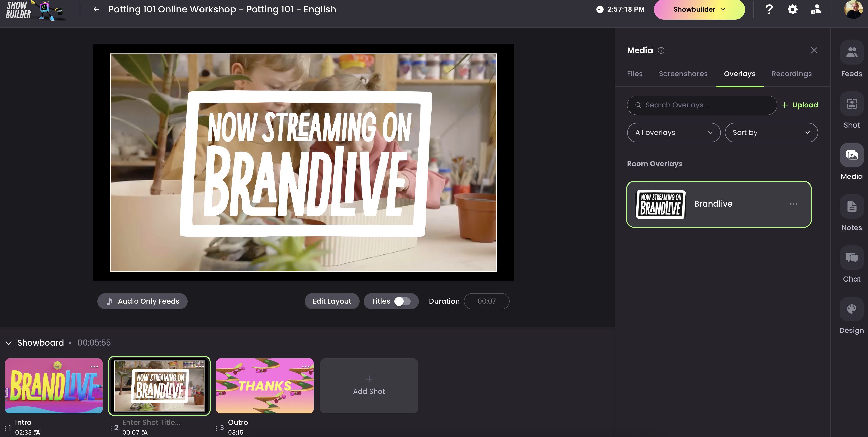Open the help question mark icon

point(769,9)
